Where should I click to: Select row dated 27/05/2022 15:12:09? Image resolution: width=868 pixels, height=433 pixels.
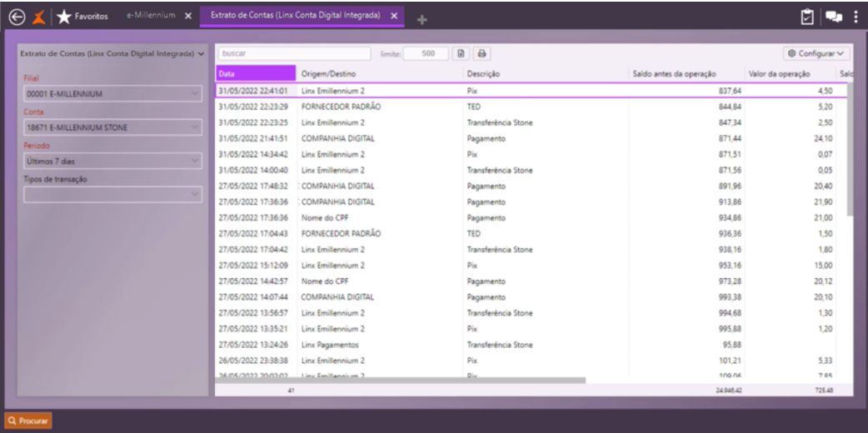click(530, 266)
